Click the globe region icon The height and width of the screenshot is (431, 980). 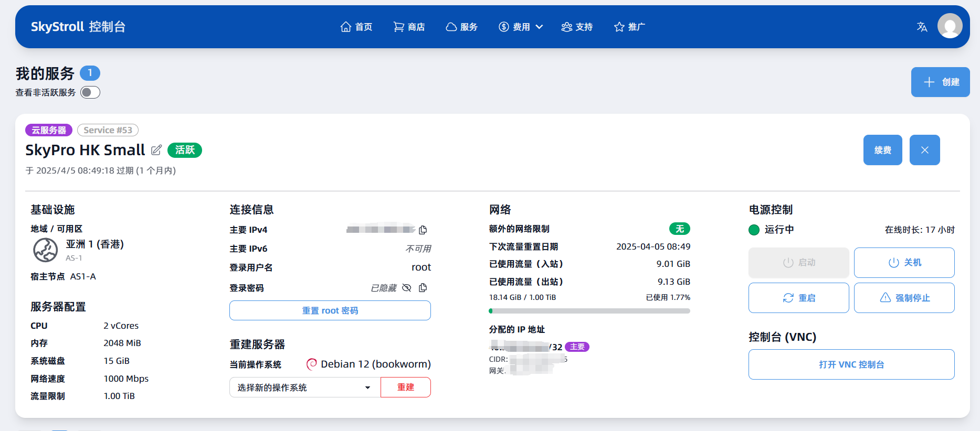[x=46, y=250]
